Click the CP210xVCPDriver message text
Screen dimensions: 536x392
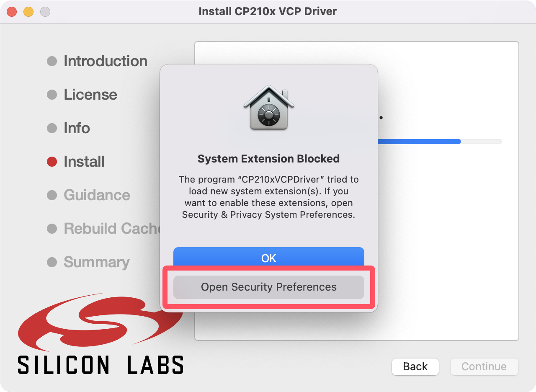tap(268, 197)
